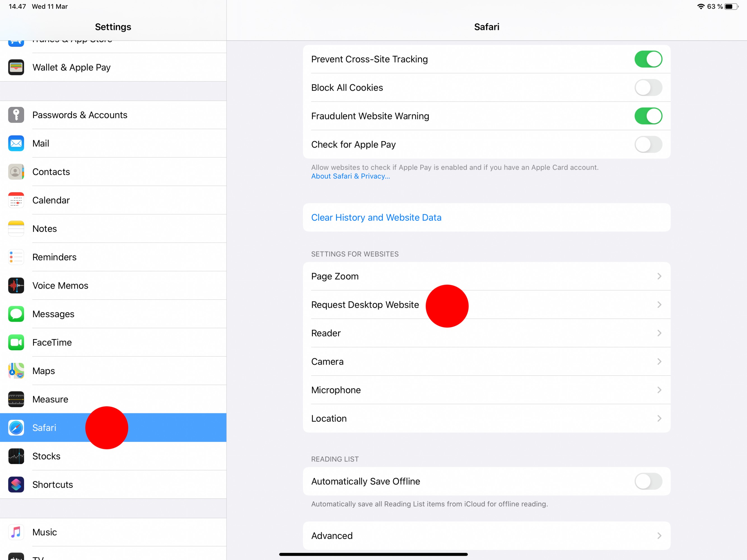Tap the 14.47 clock in status bar
Viewport: 747px width, 560px height.
17,6
